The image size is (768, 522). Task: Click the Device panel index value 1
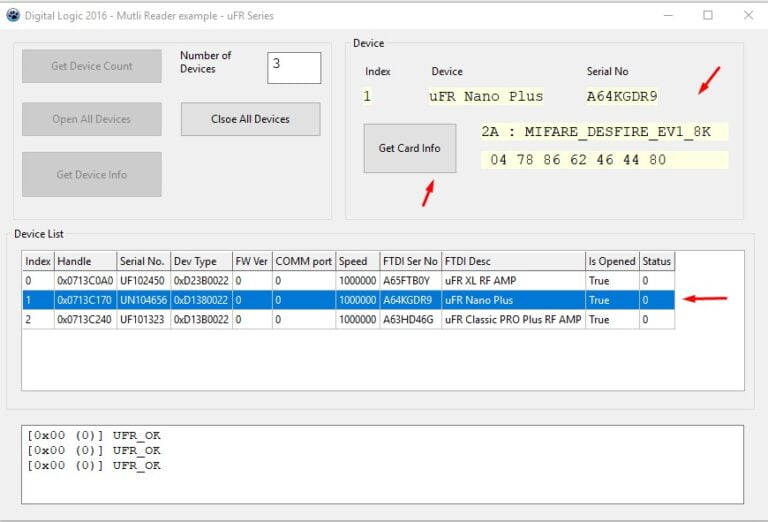[x=367, y=96]
